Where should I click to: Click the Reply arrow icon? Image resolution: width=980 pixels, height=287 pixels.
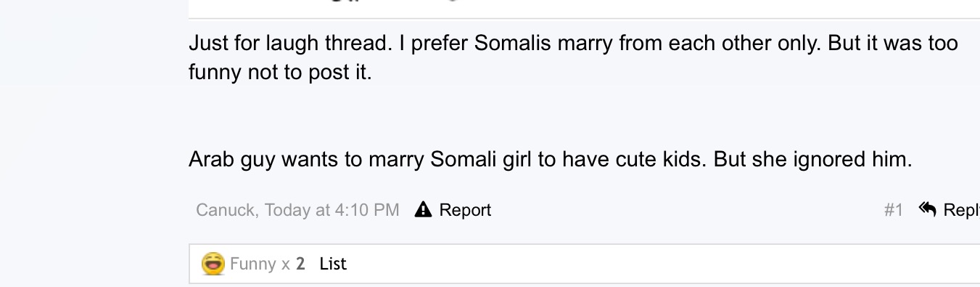[x=928, y=209]
